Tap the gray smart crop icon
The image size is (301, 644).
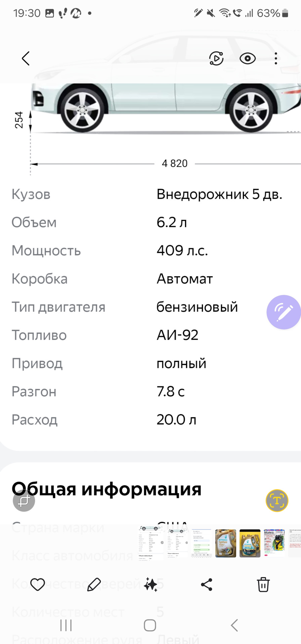[24, 501]
